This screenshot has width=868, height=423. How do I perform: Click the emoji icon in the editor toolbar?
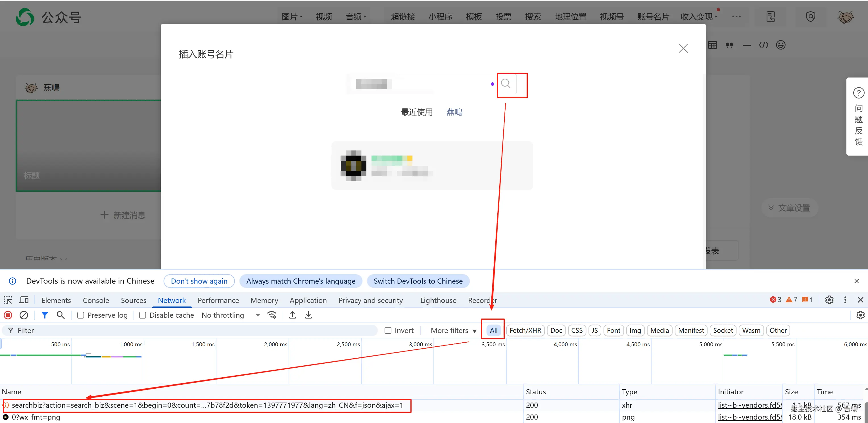(781, 45)
